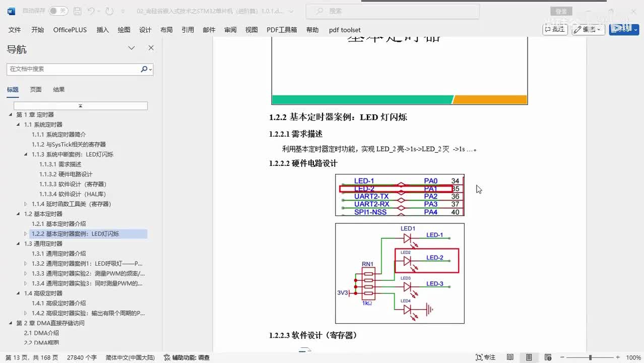Viewport: 644px width, 363px height.
Task: Go to 1.3.1 通用定时器介绍
Action: pos(59,254)
